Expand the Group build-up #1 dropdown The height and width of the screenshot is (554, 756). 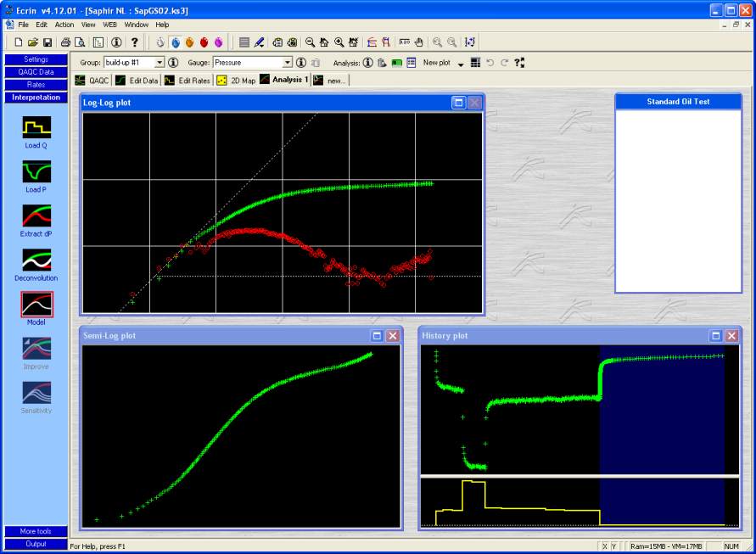160,63
